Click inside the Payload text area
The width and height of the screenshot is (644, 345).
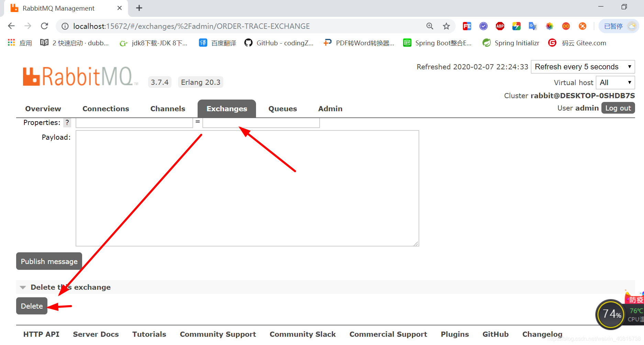tap(247, 188)
